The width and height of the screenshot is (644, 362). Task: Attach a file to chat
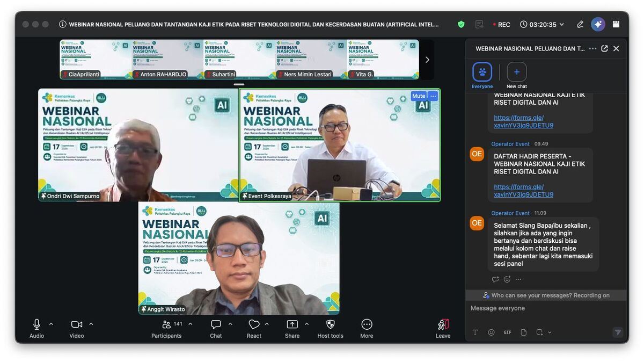coord(523,332)
